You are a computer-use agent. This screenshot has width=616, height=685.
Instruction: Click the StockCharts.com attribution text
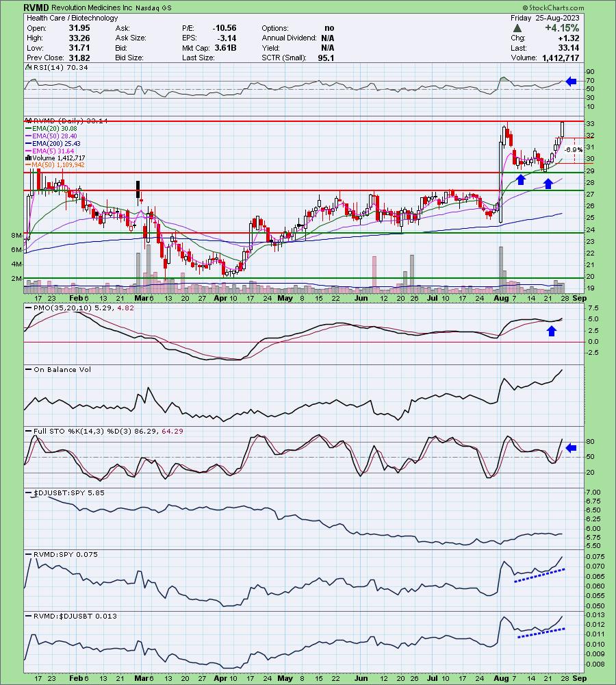(553, 8)
